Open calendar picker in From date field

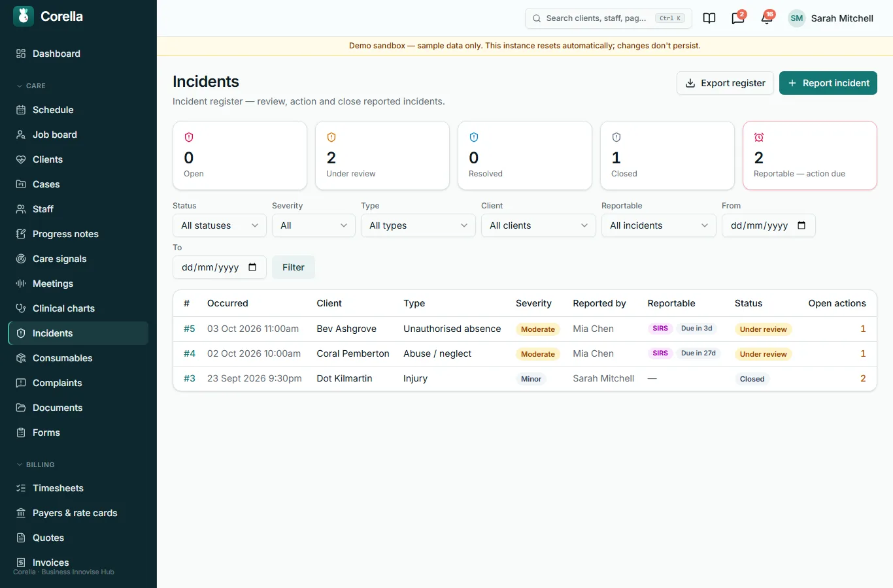(x=801, y=225)
